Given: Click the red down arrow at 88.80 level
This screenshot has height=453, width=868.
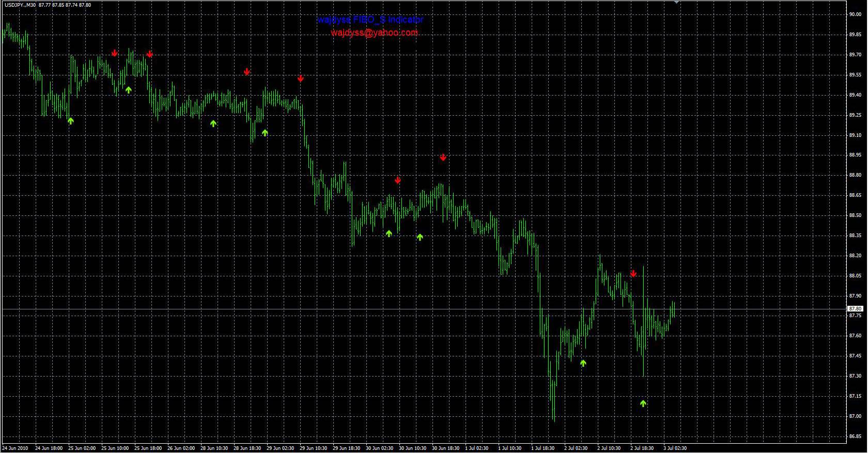Looking at the screenshot, I should 398,180.
